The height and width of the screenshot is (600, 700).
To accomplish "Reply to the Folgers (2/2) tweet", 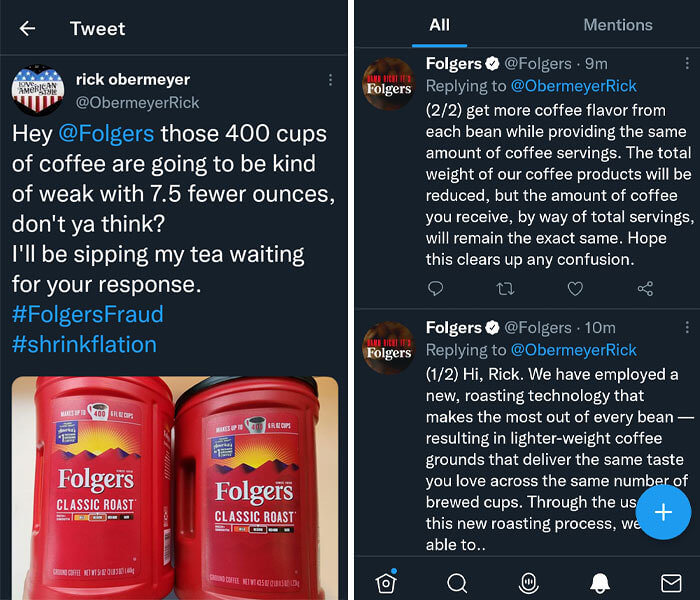I will [435, 289].
